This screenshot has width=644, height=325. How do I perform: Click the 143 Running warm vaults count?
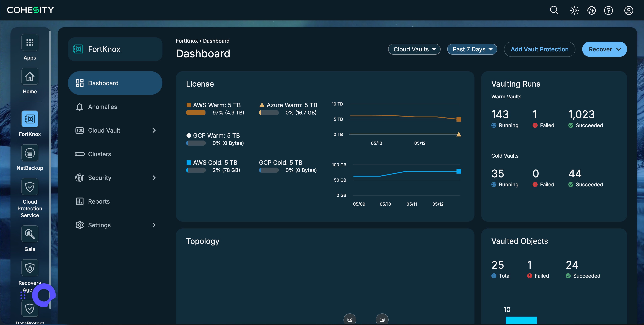point(500,114)
